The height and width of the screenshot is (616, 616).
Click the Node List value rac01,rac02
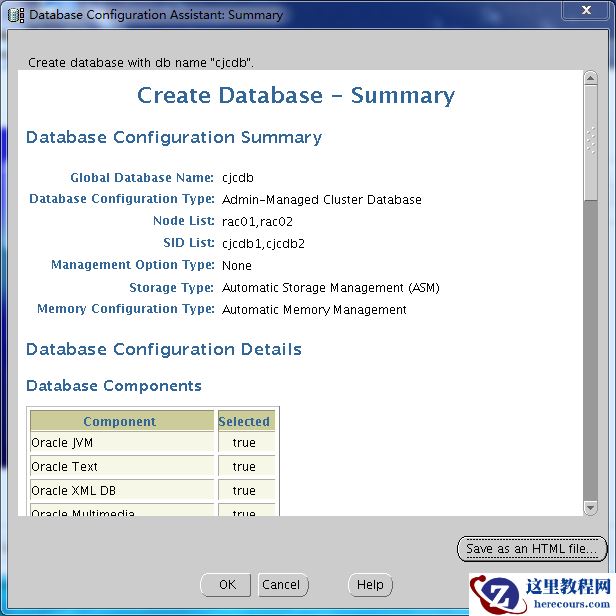pos(257,222)
